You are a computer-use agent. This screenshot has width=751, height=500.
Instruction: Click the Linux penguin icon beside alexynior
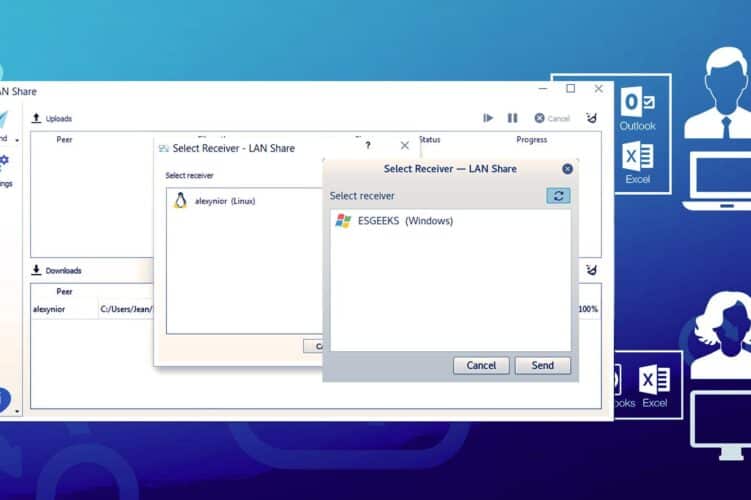tap(180, 200)
